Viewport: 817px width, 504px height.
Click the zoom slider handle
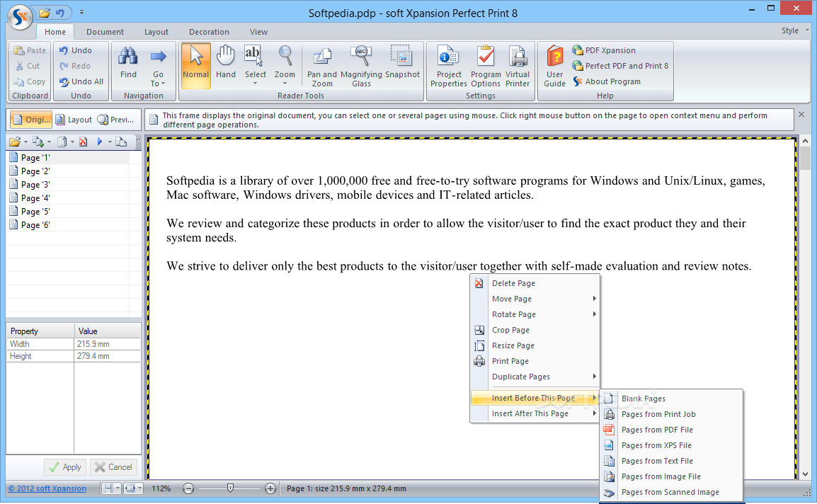pos(230,488)
